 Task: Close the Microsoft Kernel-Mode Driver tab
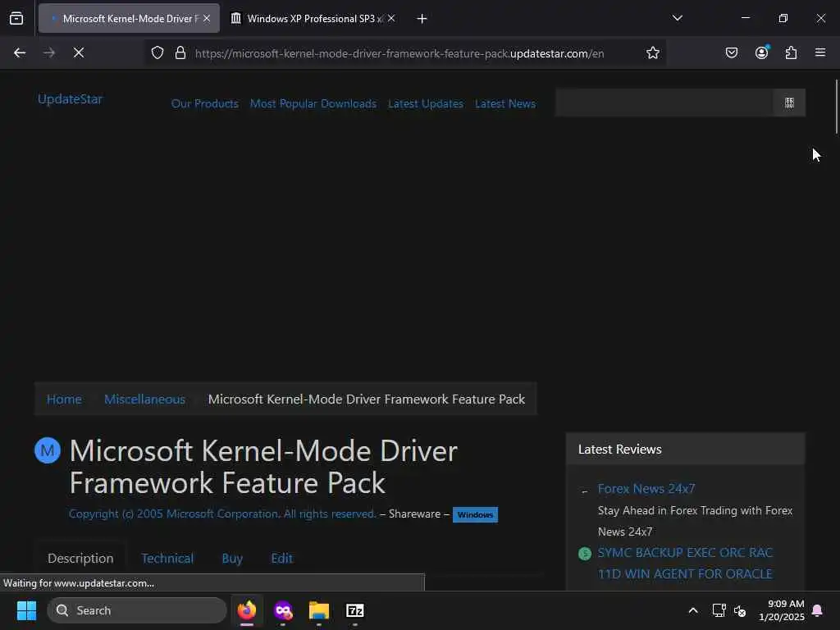point(207,18)
